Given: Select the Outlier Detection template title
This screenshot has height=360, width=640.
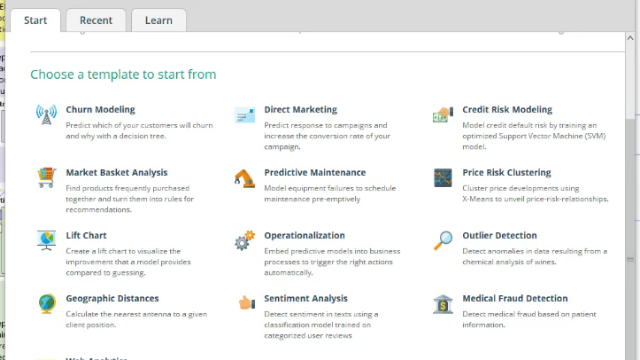Looking at the screenshot, I should pyautogui.click(x=500, y=235).
